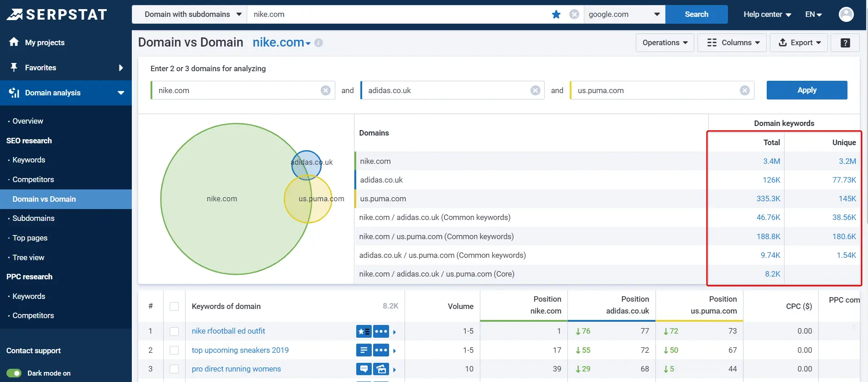868x382 pixels.
Task: Click the Apply button
Action: pyautogui.click(x=807, y=90)
